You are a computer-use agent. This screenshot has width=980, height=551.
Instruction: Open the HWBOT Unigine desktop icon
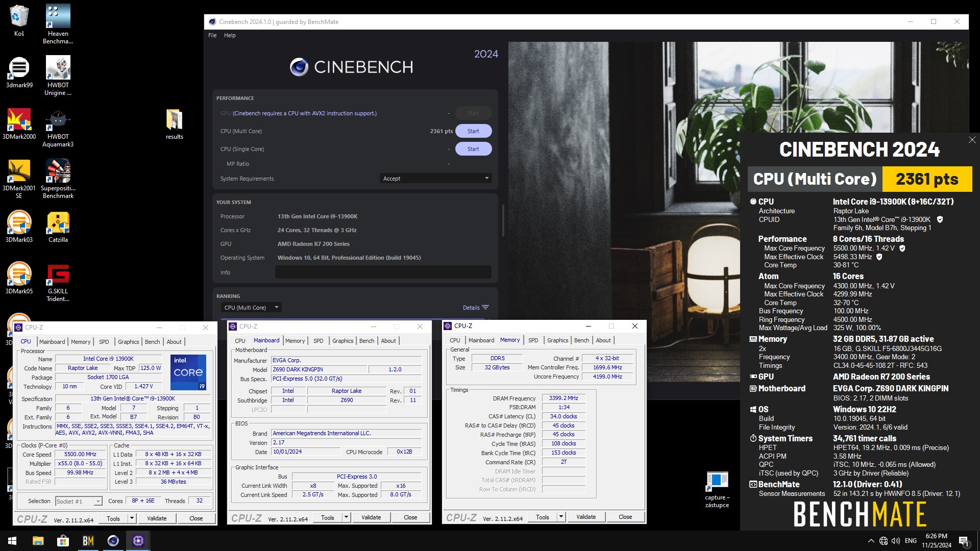pos(58,76)
